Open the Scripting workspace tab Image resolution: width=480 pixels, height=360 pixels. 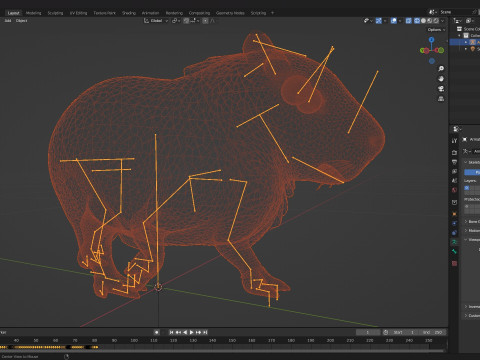[x=258, y=13]
